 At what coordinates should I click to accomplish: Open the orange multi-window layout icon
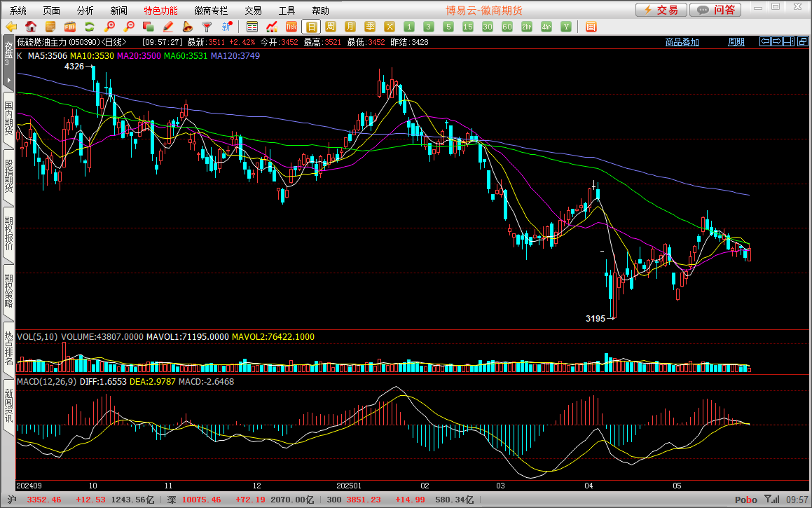(x=591, y=27)
